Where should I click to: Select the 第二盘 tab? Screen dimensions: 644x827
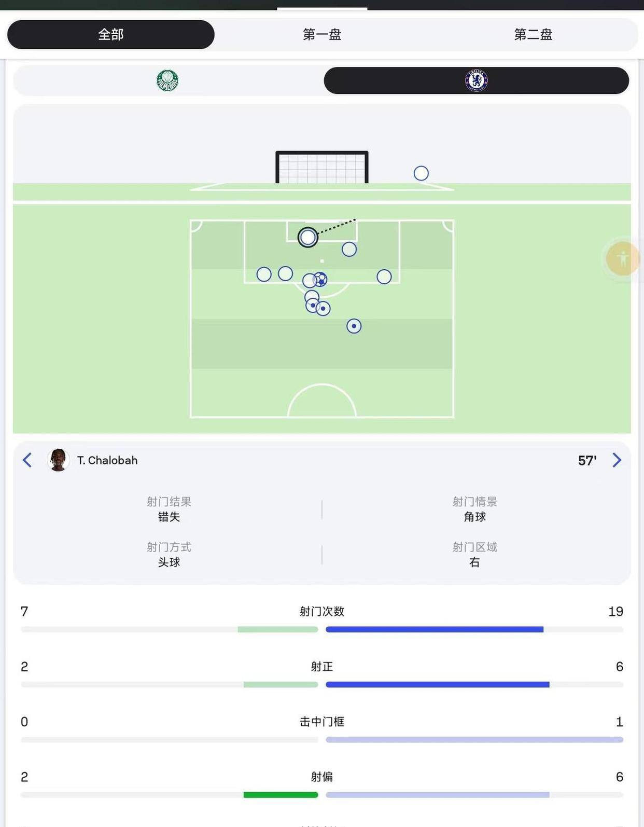point(533,35)
